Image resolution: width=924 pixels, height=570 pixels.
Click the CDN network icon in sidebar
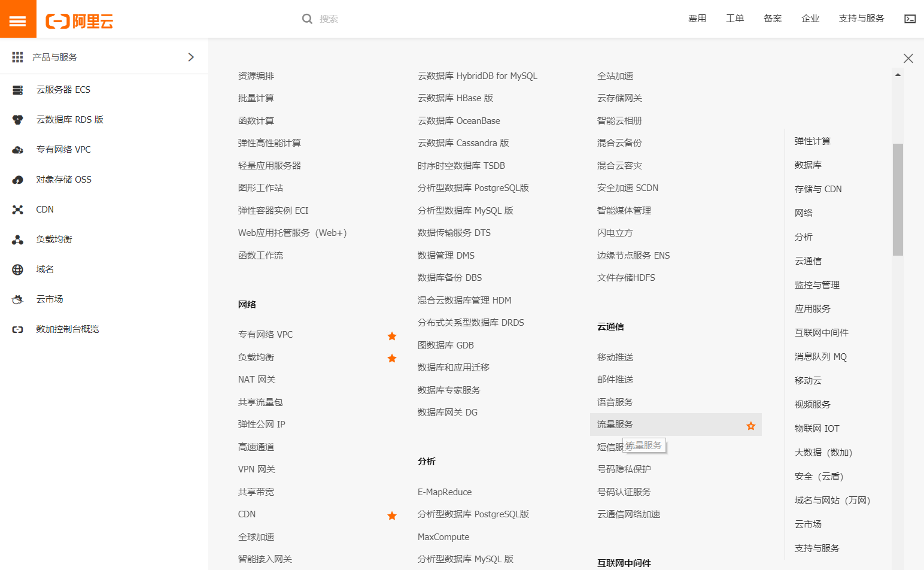point(18,210)
